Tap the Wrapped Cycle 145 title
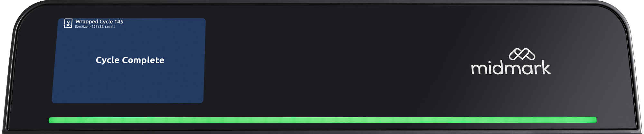The width and height of the screenshot is (644, 134). point(99,22)
